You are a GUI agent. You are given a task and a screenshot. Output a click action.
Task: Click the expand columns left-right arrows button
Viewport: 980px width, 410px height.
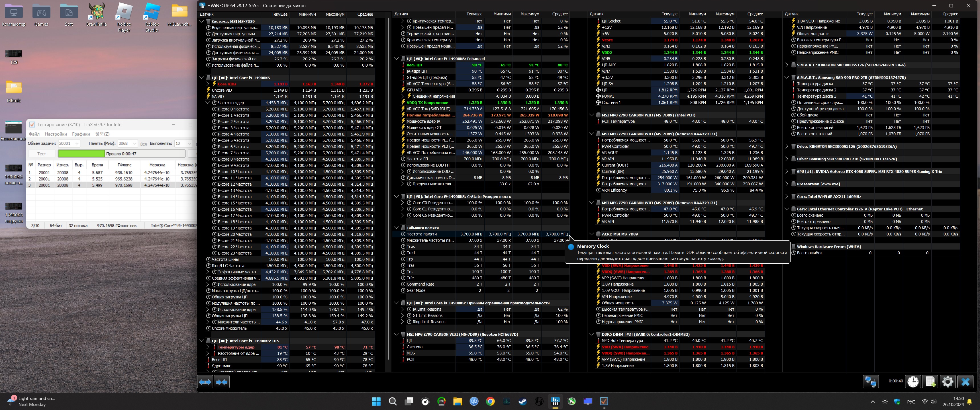205,382
